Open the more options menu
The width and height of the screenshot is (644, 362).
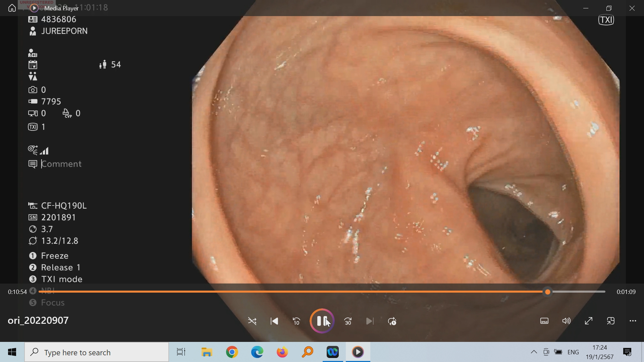(633, 321)
